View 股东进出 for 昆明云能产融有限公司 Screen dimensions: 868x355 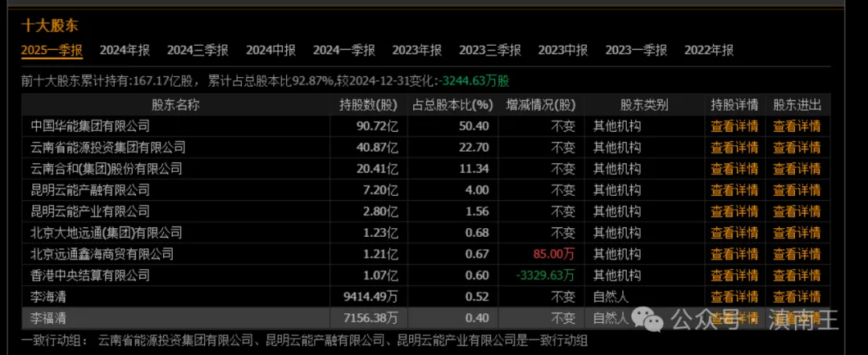coord(796,190)
